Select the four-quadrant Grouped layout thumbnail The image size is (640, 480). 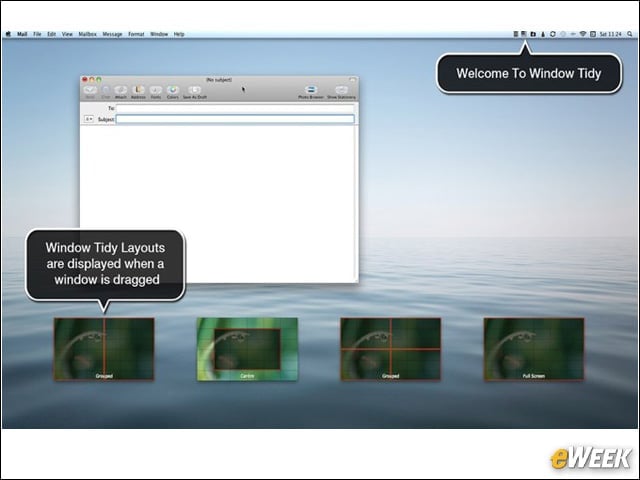pyautogui.click(x=391, y=349)
